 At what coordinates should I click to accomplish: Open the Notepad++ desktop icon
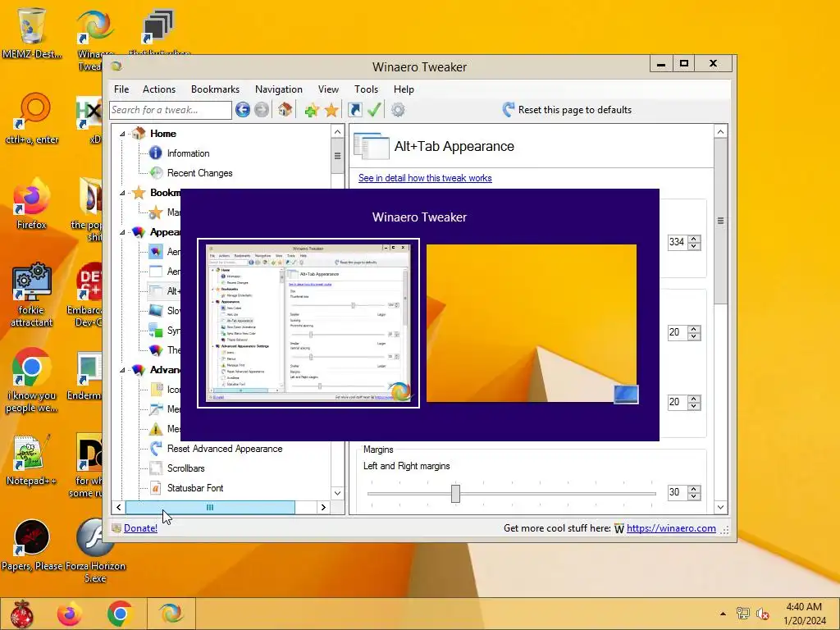tap(31, 453)
